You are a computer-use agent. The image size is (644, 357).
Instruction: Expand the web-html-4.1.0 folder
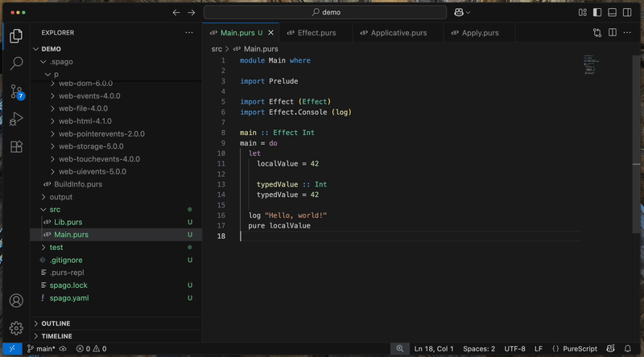(x=116, y=121)
